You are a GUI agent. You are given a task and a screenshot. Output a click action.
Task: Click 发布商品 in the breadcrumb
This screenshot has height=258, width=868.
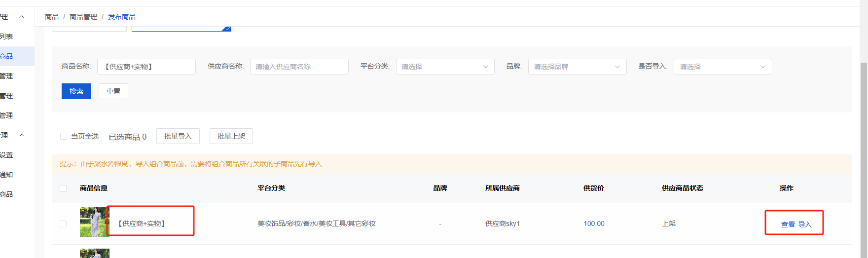pyautogui.click(x=122, y=17)
